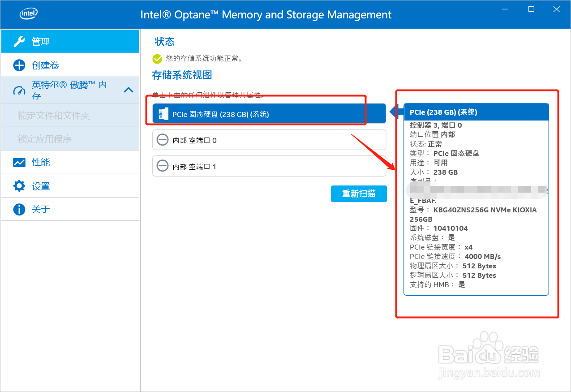Click the gear icon beside 设置

19,186
